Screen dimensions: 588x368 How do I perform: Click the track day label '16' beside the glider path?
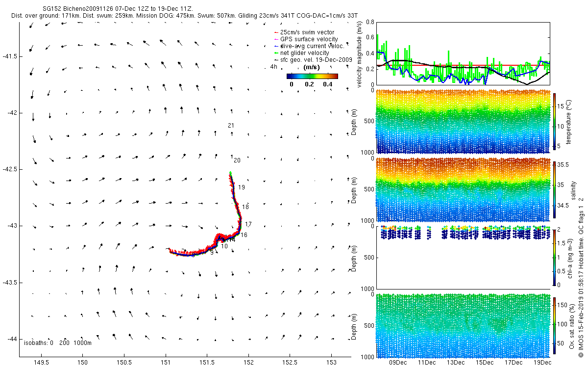pos(244,235)
